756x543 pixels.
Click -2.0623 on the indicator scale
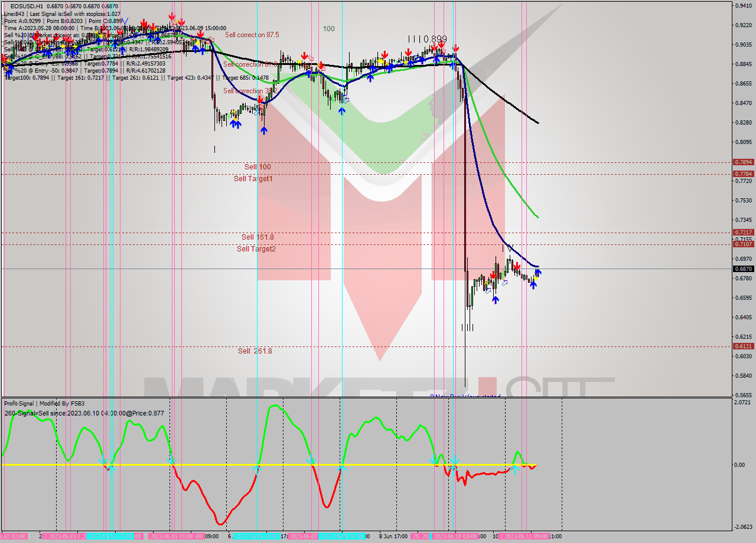[x=743, y=526]
